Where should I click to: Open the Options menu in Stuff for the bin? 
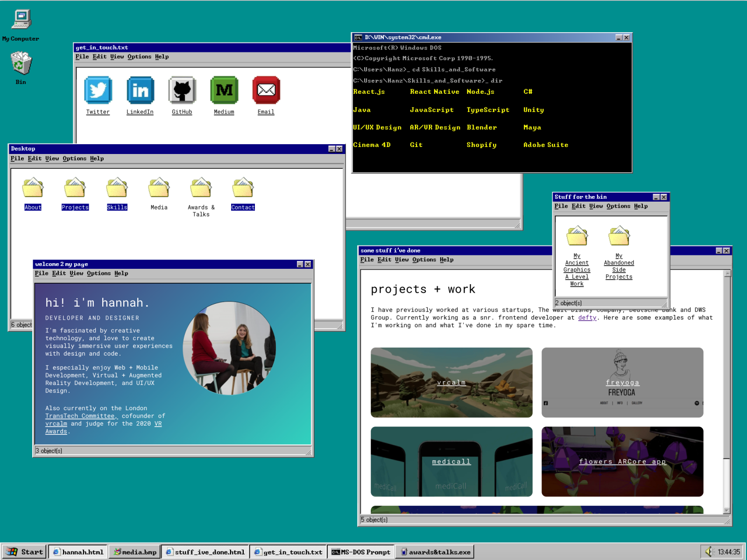coord(618,206)
